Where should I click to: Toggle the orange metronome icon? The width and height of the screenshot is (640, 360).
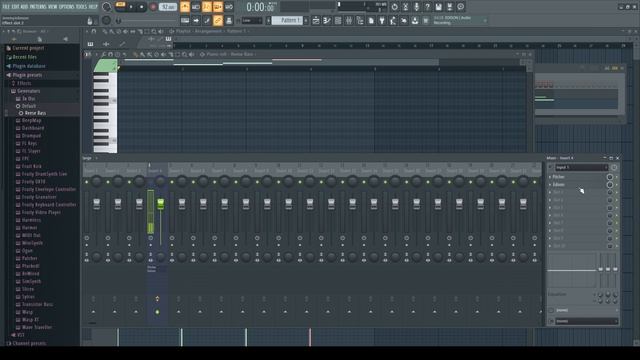coord(185,7)
